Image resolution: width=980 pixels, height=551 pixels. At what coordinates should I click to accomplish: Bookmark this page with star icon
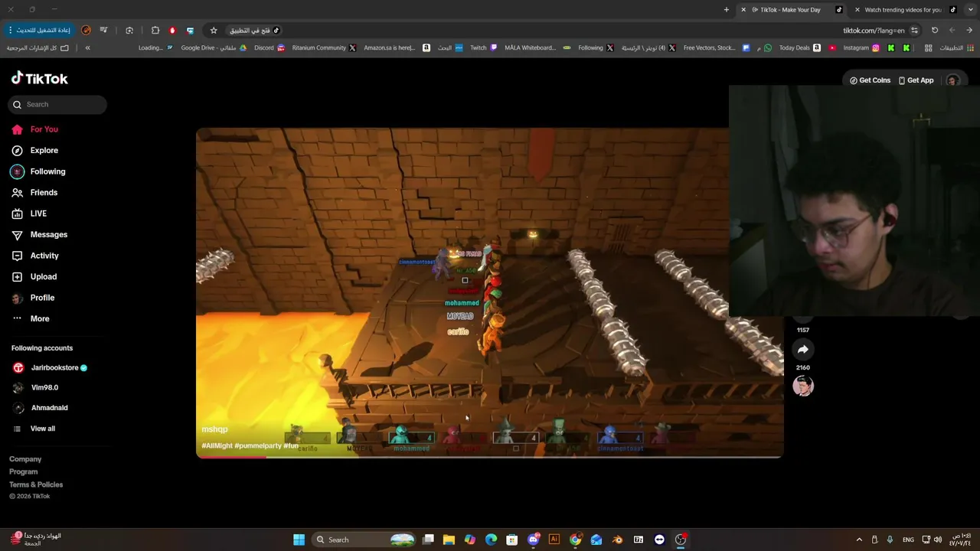pos(214,31)
